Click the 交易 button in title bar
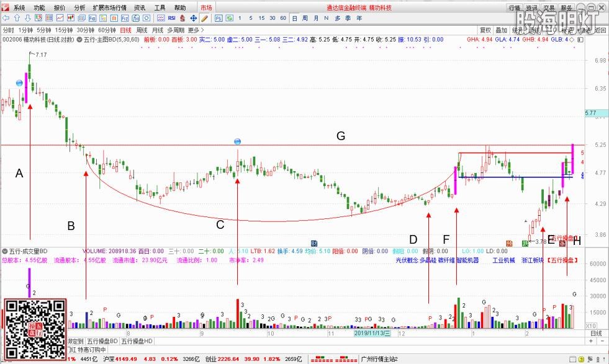The width and height of the screenshot is (609, 364). click(549, 7)
